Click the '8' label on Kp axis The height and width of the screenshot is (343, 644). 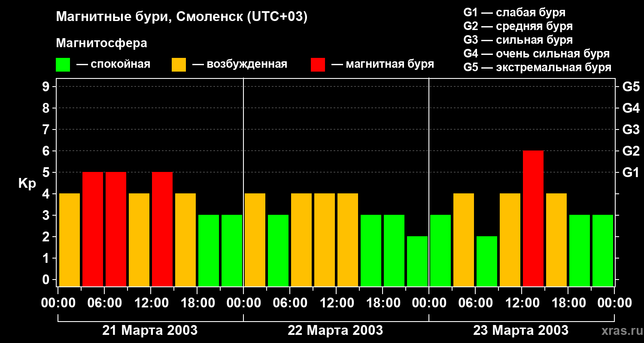pyautogui.click(x=47, y=108)
